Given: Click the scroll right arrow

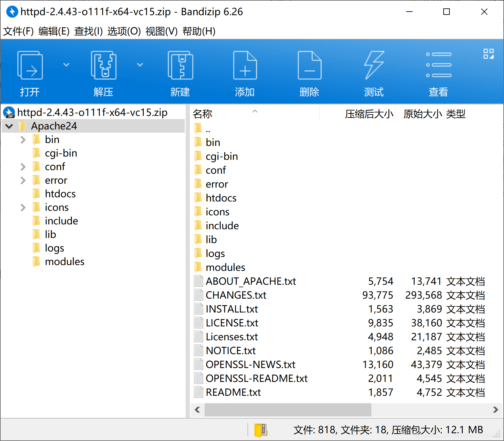Looking at the screenshot, I should (495, 410).
